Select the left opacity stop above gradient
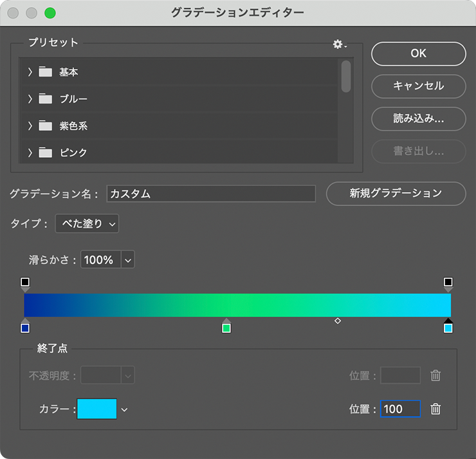 [25, 283]
